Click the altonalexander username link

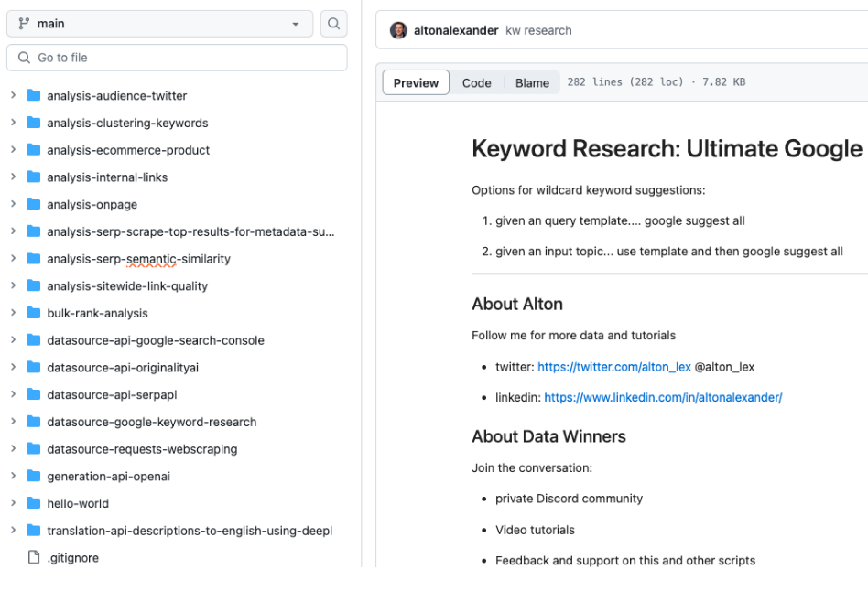click(456, 30)
